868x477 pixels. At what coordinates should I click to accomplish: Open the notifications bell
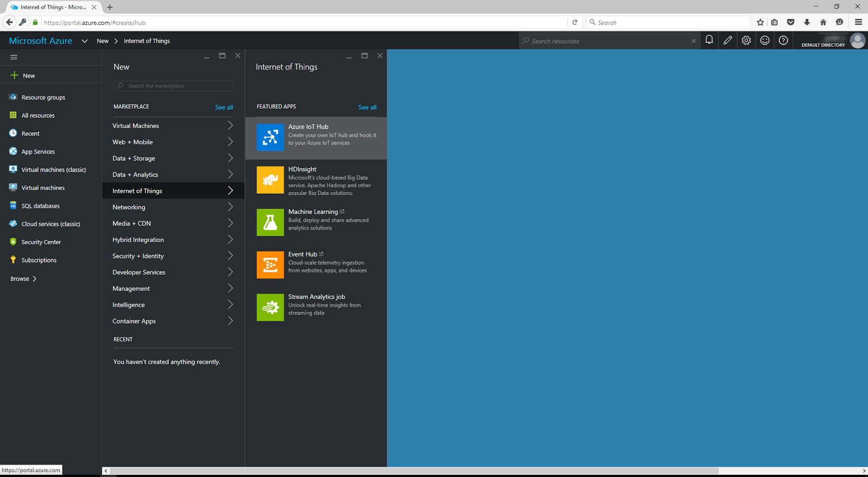coord(709,40)
